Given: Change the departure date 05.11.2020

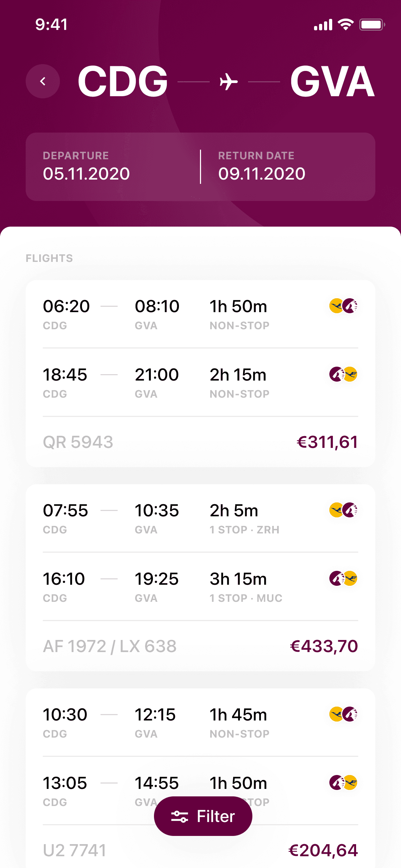Looking at the screenshot, I should pos(86,173).
